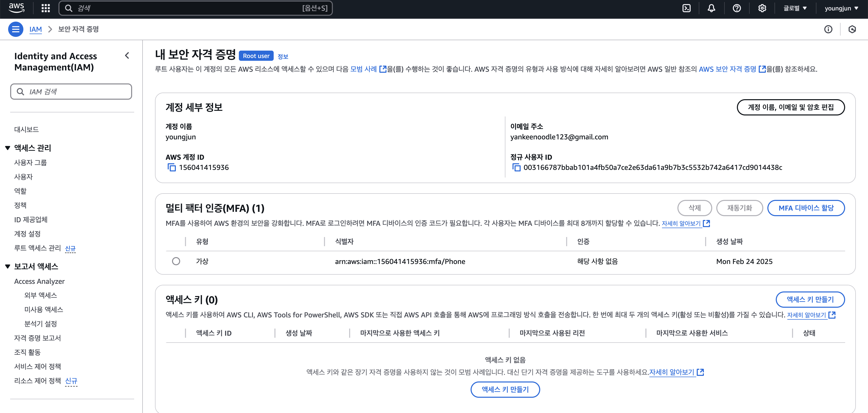Open the 글로벌 region dropdown
Viewport: 868px width, 413px height.
coord(795,8)
